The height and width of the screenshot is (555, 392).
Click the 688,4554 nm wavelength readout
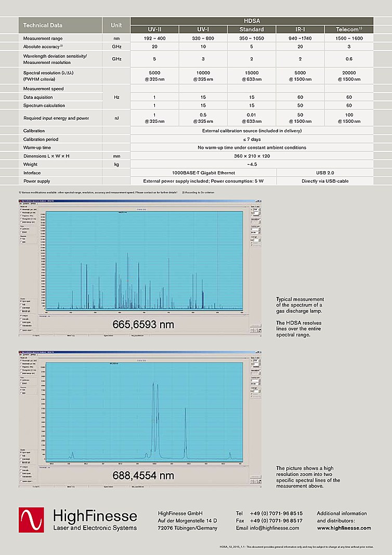coord(143,475)
